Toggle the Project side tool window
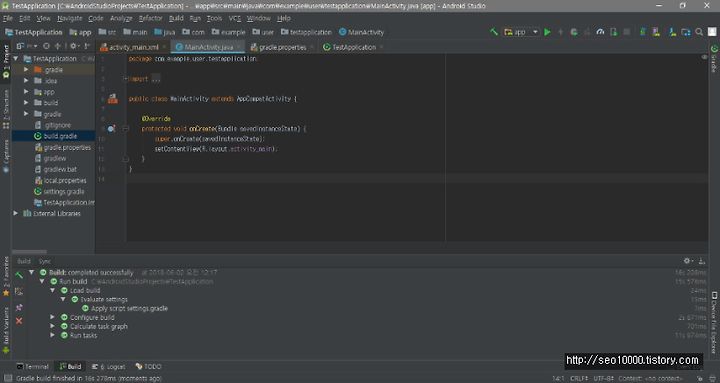This screenshot has height=383, width=720. pos(6,62)
